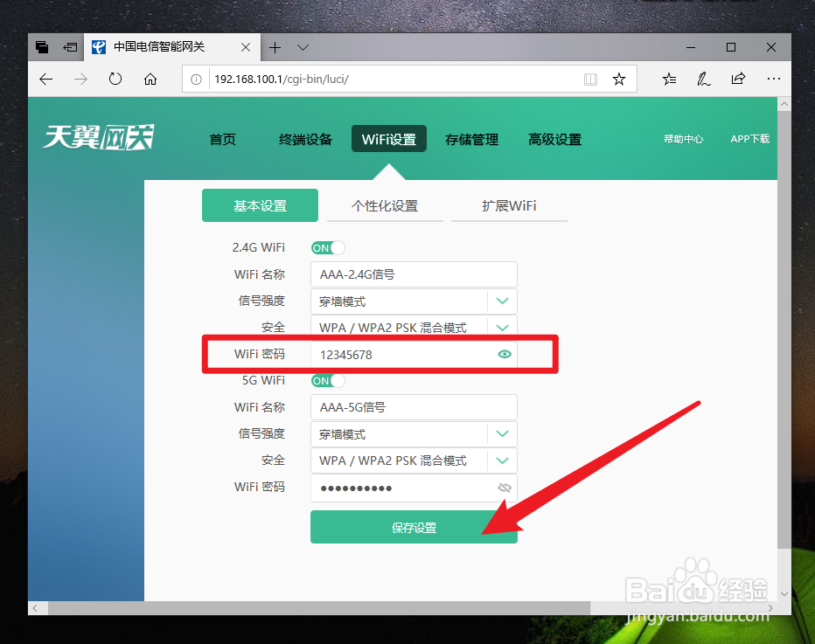Click the 保存设置 button

coord(414,527)
